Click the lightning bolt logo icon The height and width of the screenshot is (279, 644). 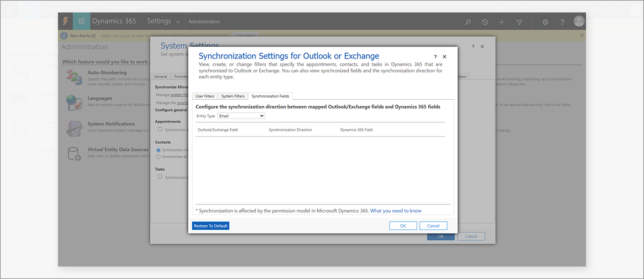[65, 21]
